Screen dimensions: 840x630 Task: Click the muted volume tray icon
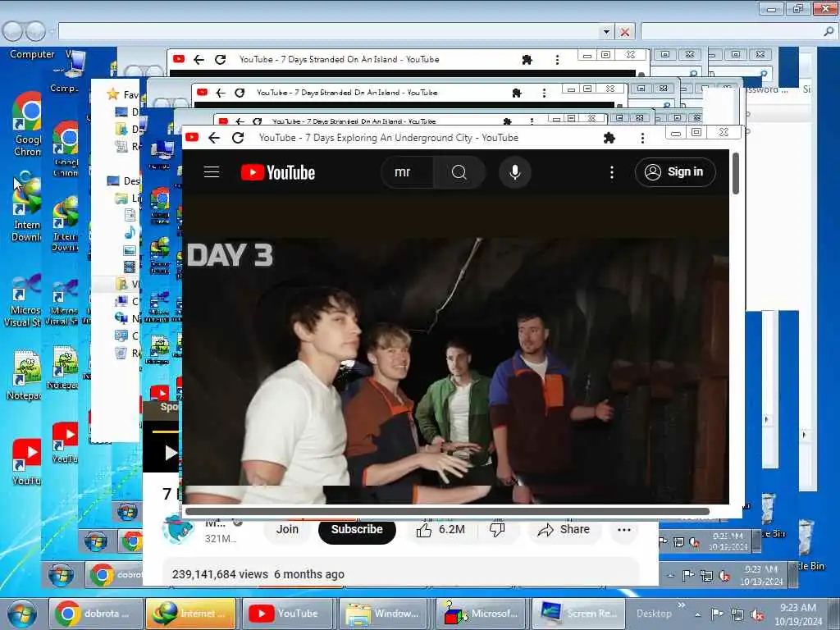[757, 615]
